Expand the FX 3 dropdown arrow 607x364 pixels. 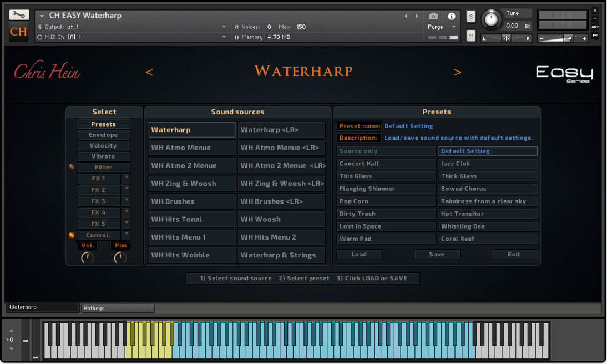[126, 200]
